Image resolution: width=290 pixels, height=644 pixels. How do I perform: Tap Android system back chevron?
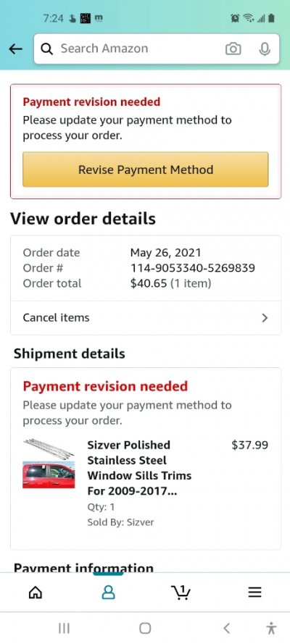[226, 628]
